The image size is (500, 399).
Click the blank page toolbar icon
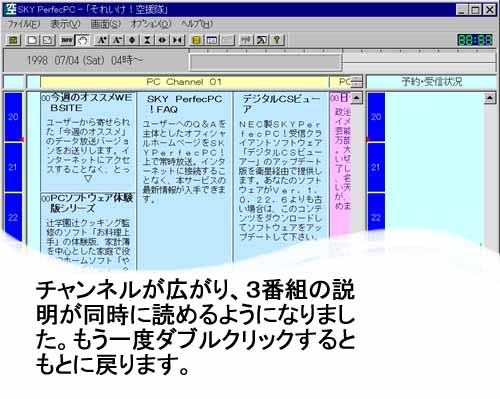(x=32, y=40)
